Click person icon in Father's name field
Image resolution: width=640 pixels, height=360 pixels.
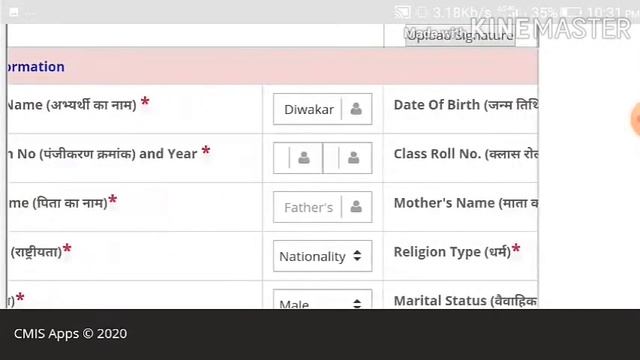point(356,207)
